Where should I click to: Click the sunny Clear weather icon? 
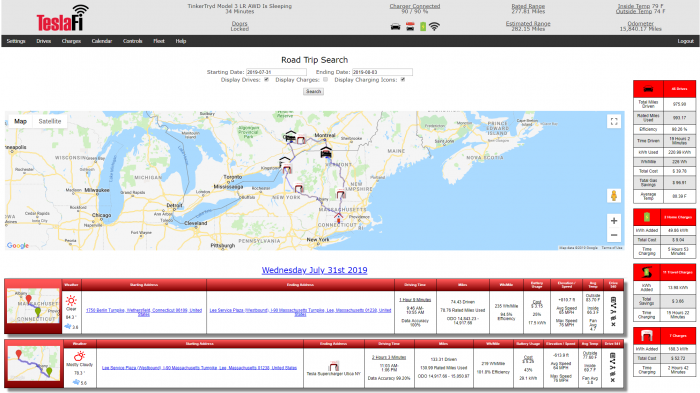coord(71,301)
